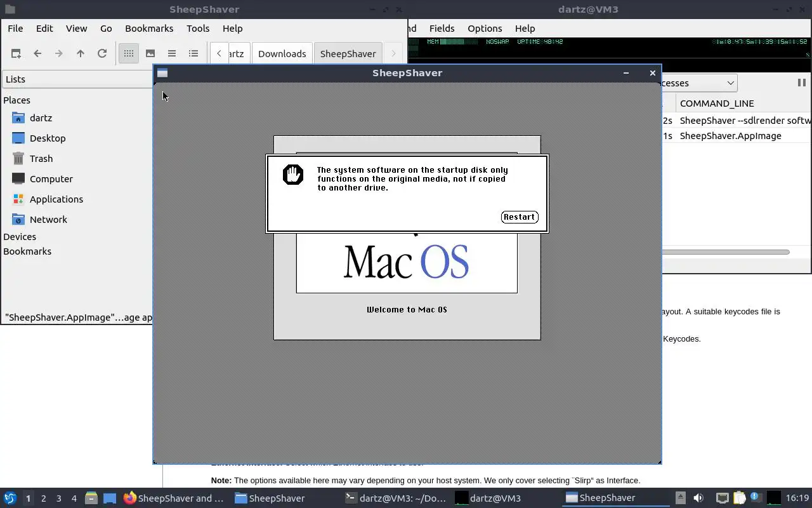Expand the Devices section in the sidebar
The height and width of the screenshot is (508, 812).
tap(20, 237)
